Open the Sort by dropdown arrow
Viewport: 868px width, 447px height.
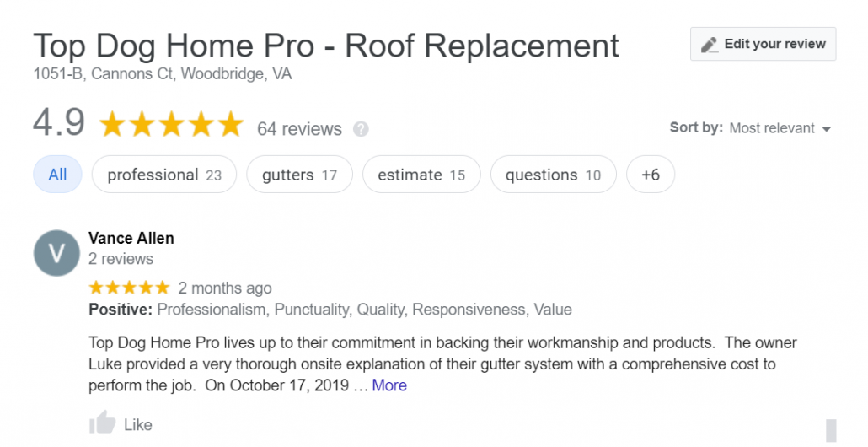pyautogui.click(x=827, y=129)
